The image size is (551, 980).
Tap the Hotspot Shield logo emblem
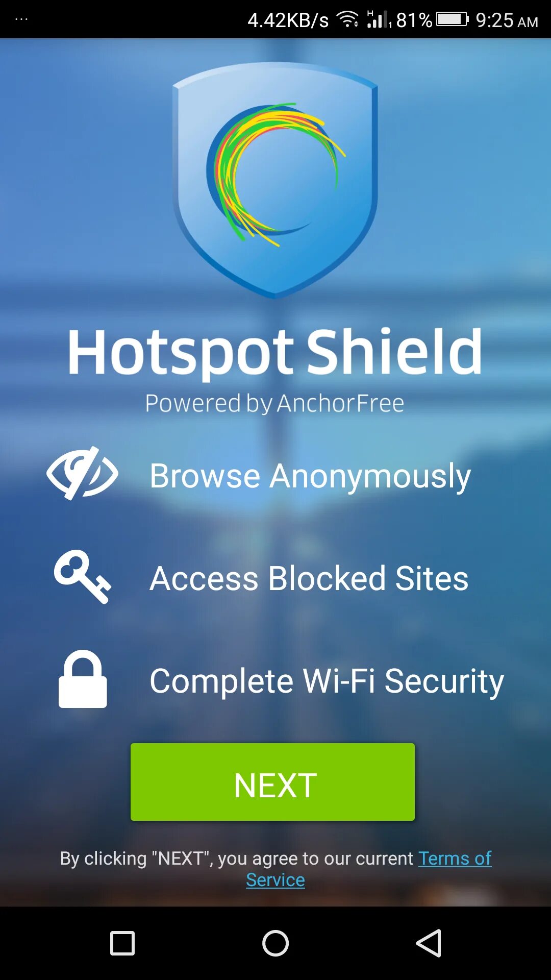[275, 180]
